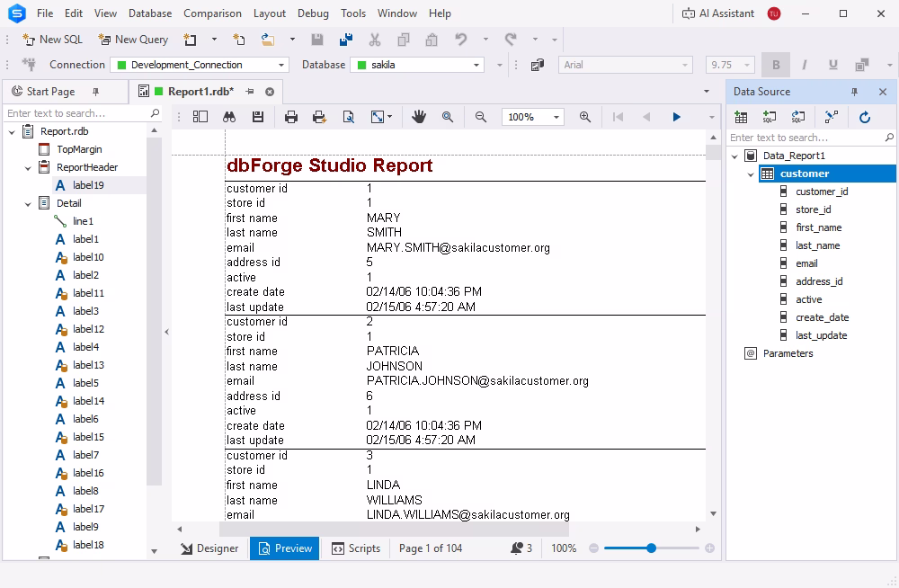The width and height of the screenshot is (899, 588).
Task: Select the Magnifier tool in preview toolbar
Action: [x=448, y=117]
